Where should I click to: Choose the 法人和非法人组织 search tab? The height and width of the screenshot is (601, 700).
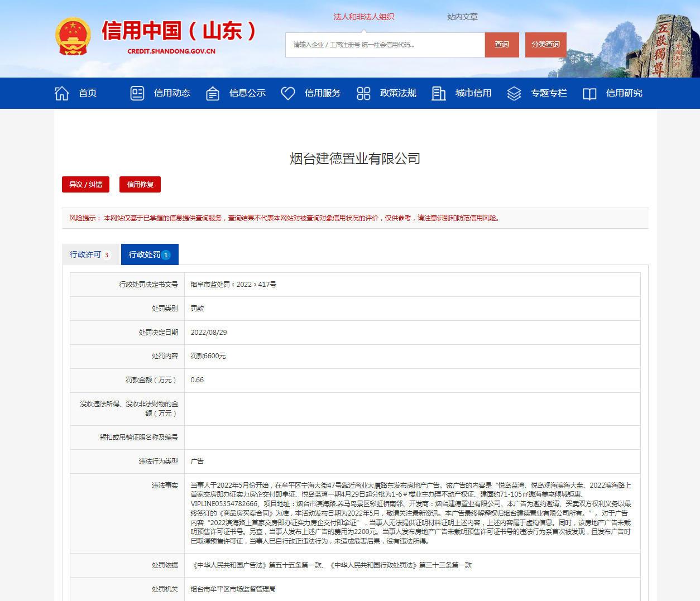364,17
